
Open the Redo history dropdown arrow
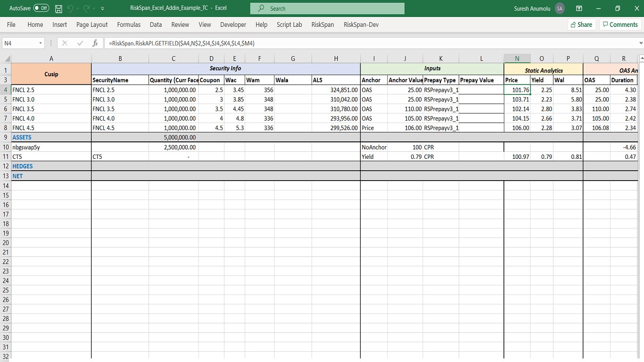[x=93, y=8]
